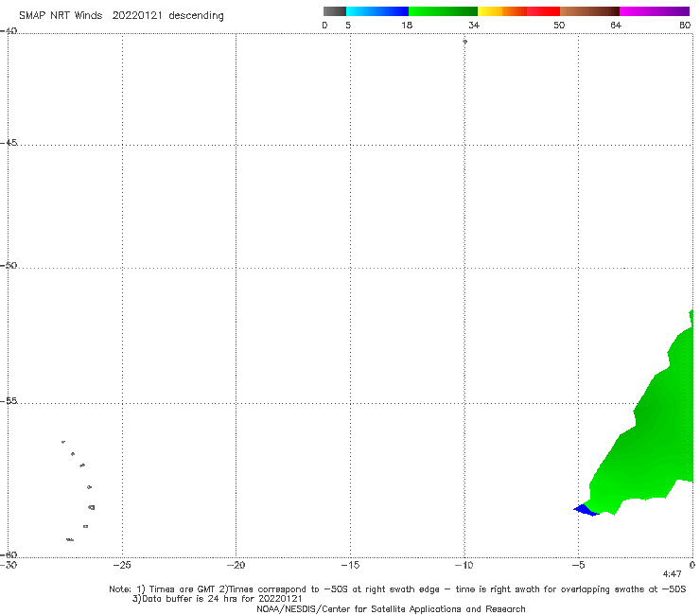This screenshot has width=700, height=615.
Task: Click the color bar label "18"
Action: (407, 25)
